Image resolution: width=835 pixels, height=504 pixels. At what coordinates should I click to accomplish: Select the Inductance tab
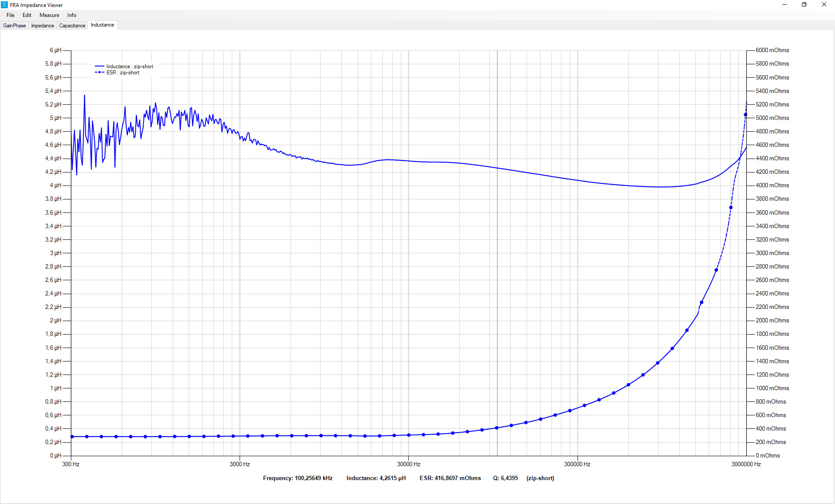(102, 25)
